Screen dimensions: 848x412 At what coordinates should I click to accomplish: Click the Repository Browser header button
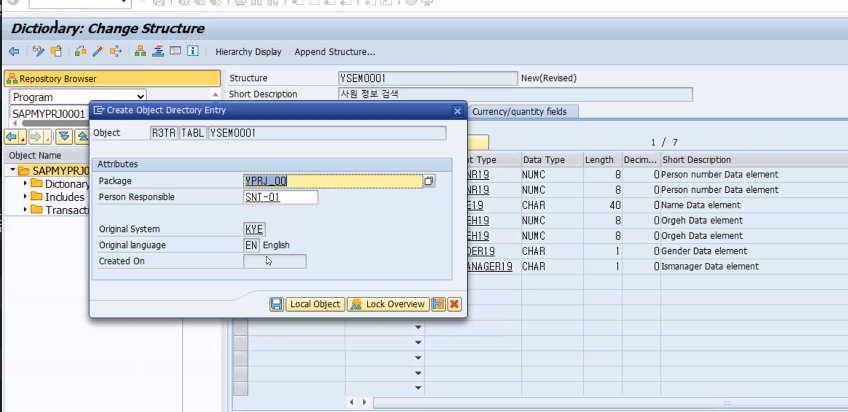point(112,78)
